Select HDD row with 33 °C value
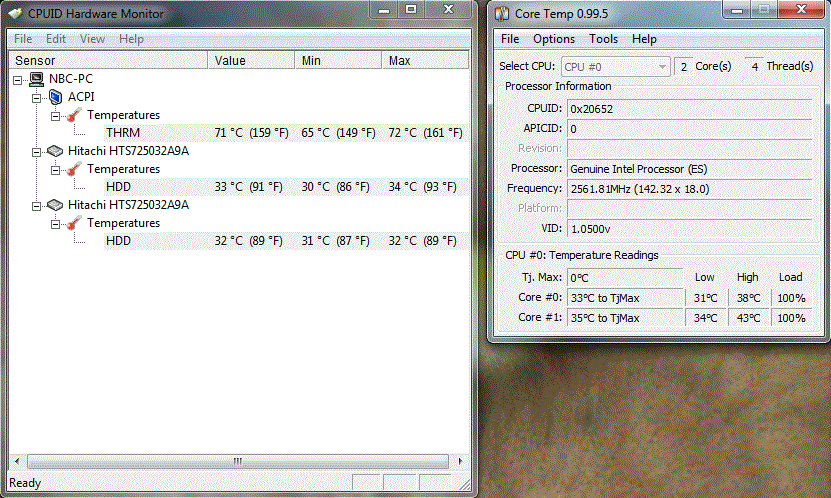Screen dimensions: 831x498 pos(286,187)
